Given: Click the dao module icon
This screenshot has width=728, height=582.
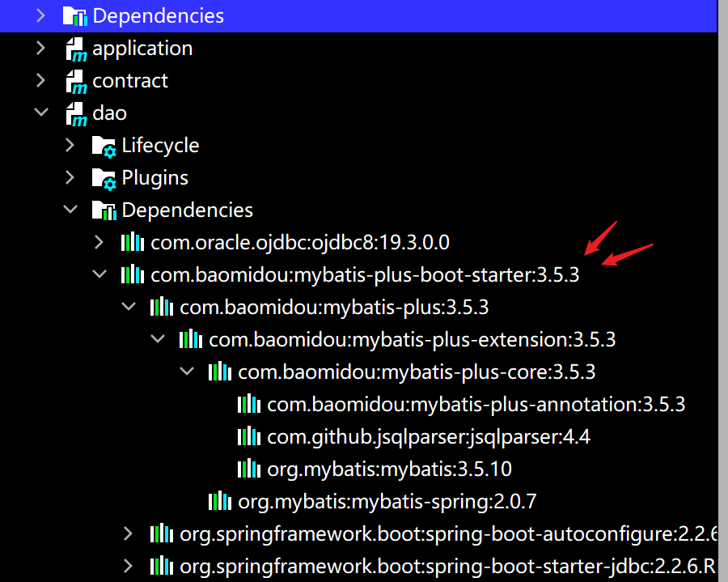Looking at the screenshot, I should click(75, 113).
